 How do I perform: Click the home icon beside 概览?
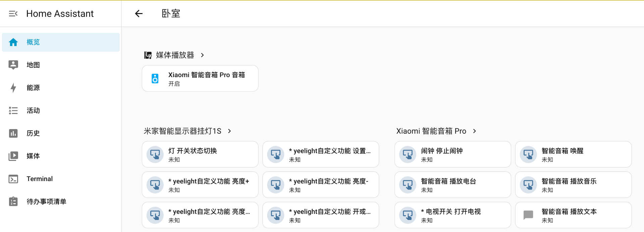[x=13, y=42]
